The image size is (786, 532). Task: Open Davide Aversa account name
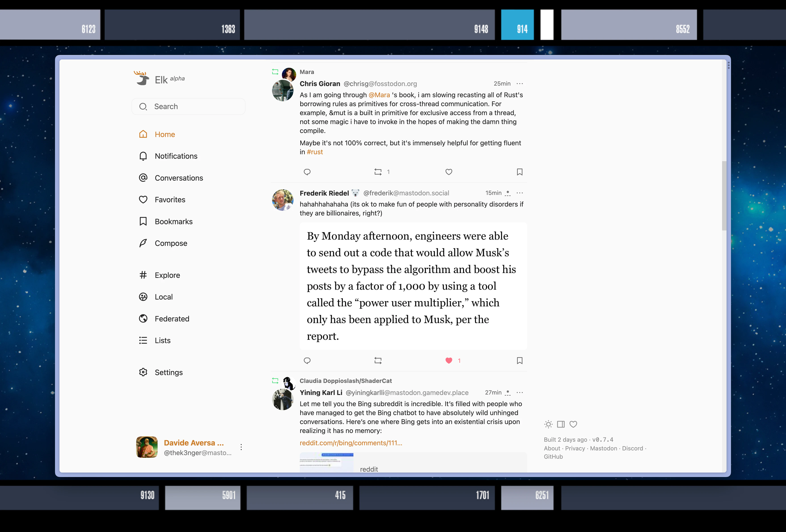(194, 443)
